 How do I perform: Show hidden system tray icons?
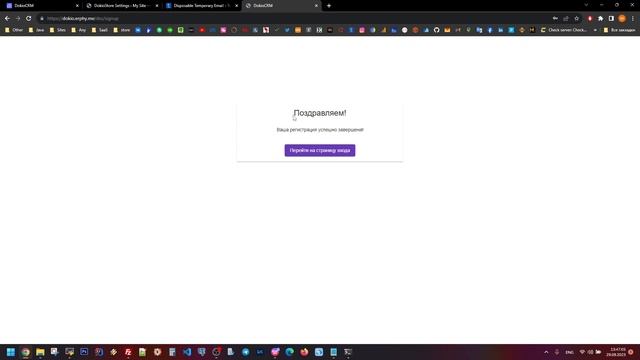click(x=546, y=352)
